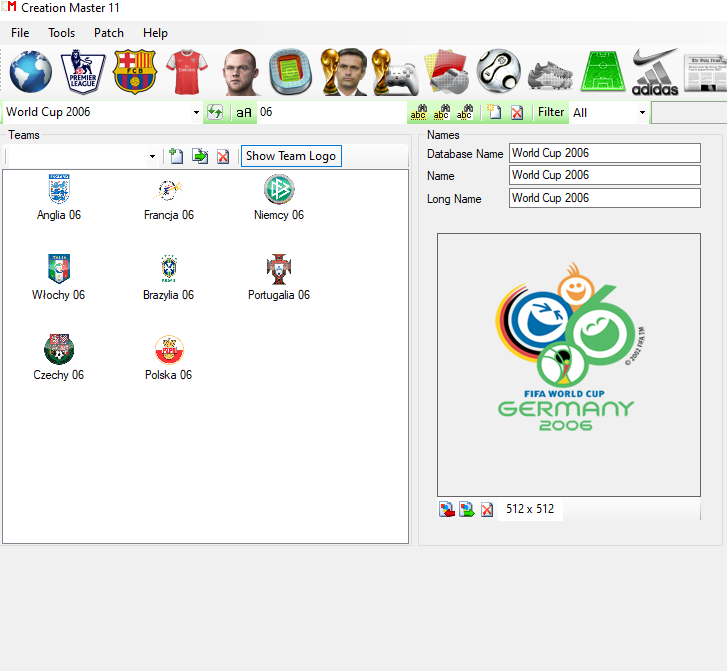This screenshot has width=727, height=671.
Task: Click the Database Name input field
Action: (x=605, y=153)
